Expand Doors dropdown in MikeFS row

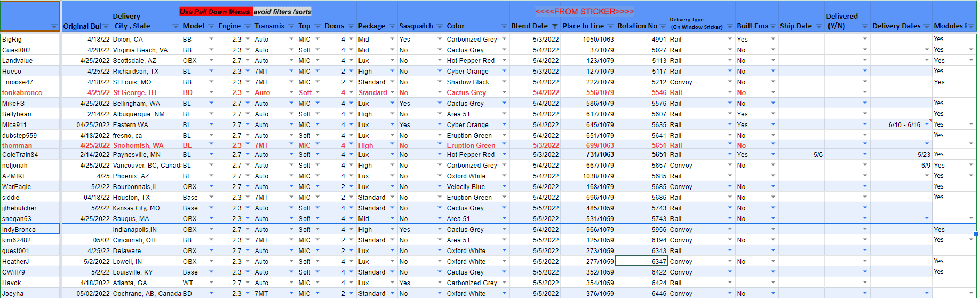351,103
